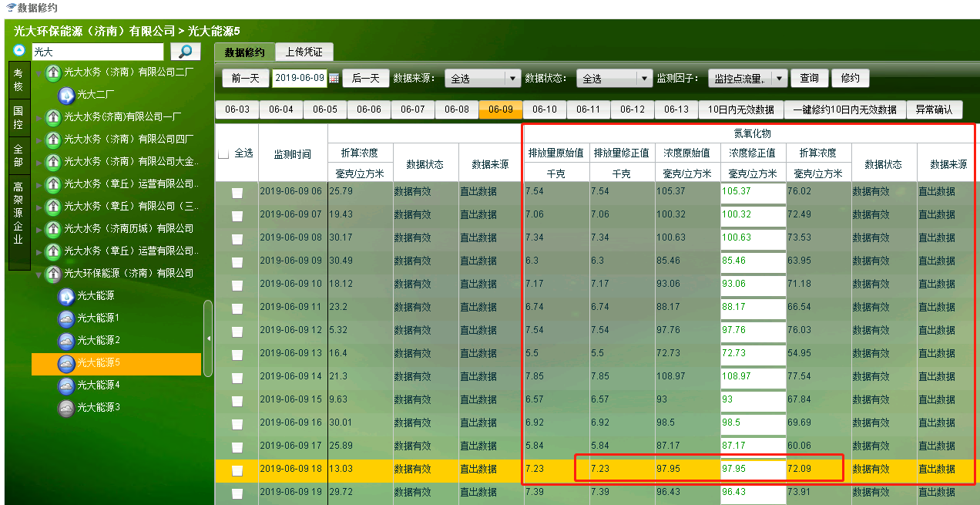Screen dimensions: 980x505
Task: Click the 前一天 button
Action: 246,79
